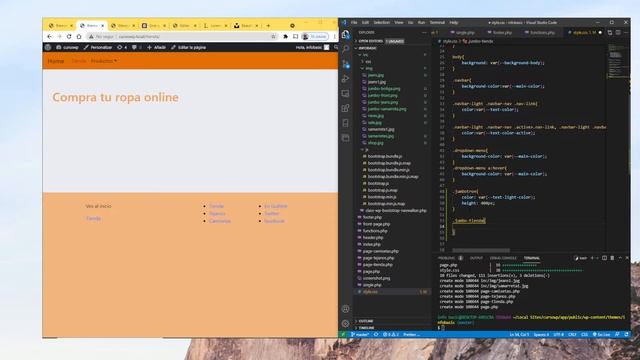640x360 pixels.
Task: Open header.php in the Explorer file tree
Action: 373,238
